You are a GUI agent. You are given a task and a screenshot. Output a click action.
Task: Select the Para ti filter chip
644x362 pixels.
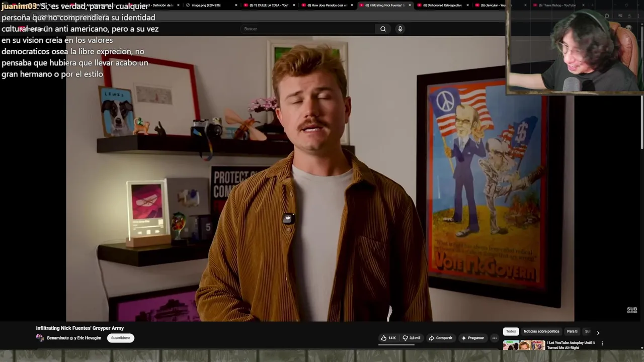tap(572, 331)
